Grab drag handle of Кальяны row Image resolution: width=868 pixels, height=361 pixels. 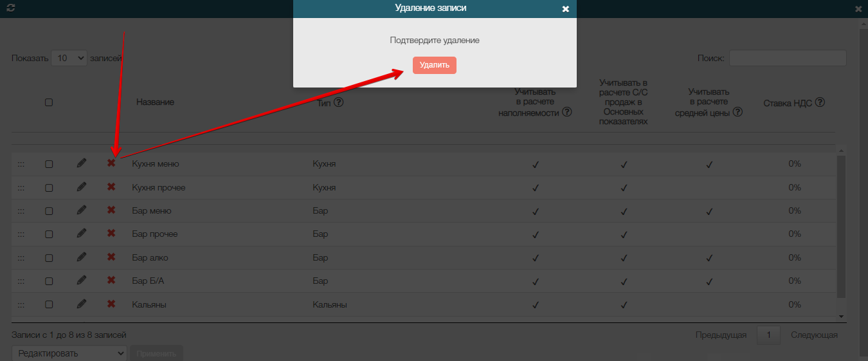coord(21,304)
